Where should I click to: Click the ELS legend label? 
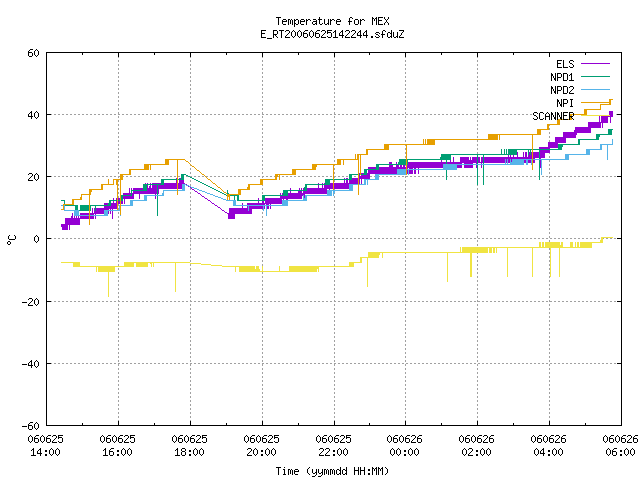(565, 64)
